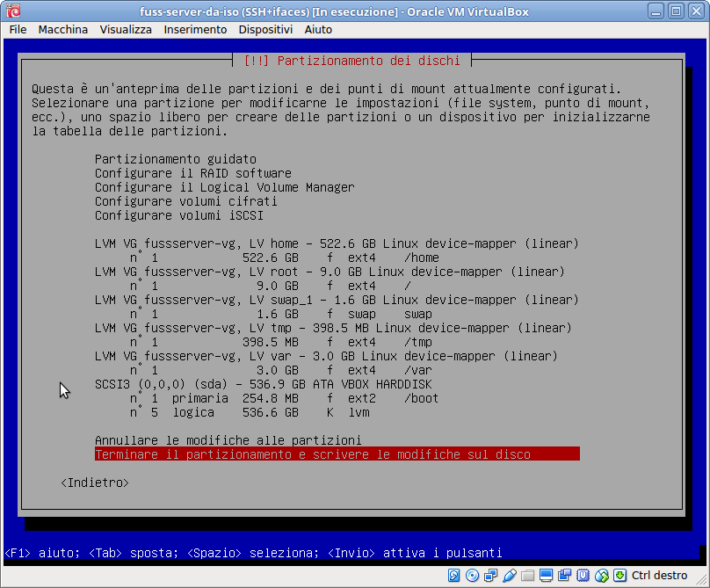Screen dimensions: 710x588
Task: Open the Macchina menu
Action: click(x=63, y=30)
